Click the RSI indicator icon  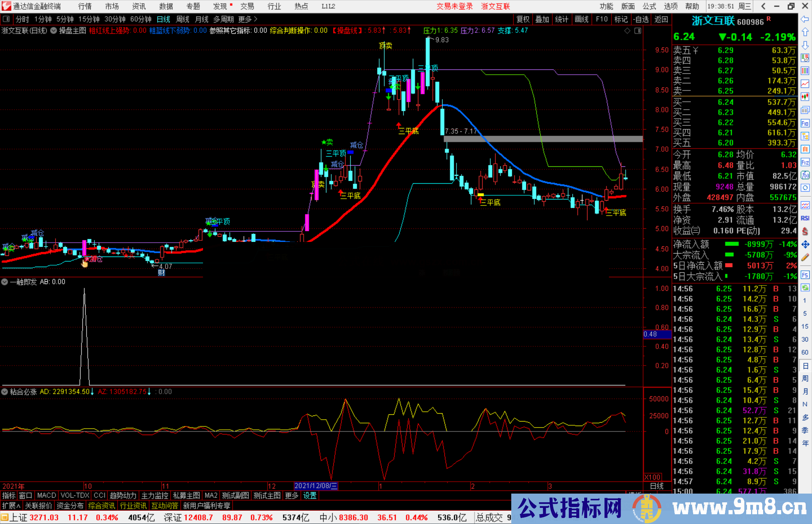point(805,218)
